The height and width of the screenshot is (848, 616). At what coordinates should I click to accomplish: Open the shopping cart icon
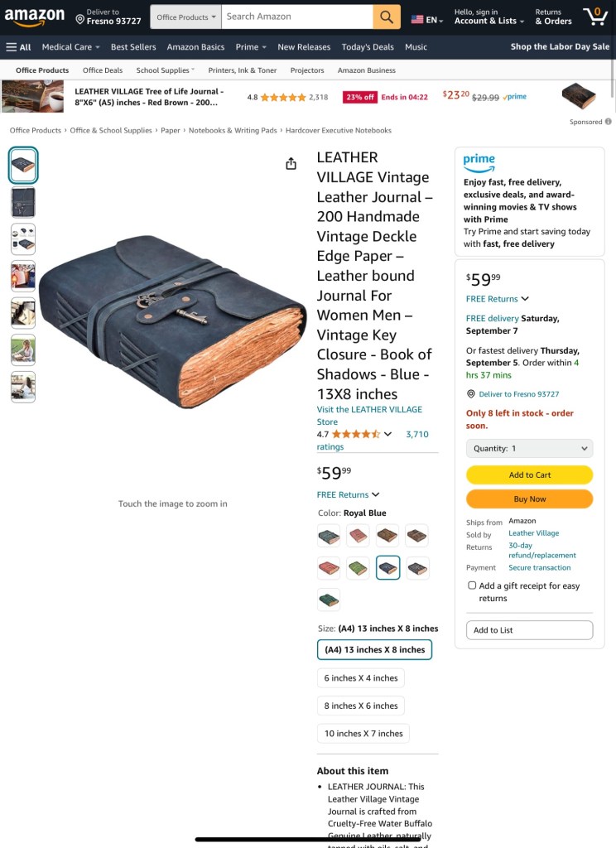pos(595,17)
